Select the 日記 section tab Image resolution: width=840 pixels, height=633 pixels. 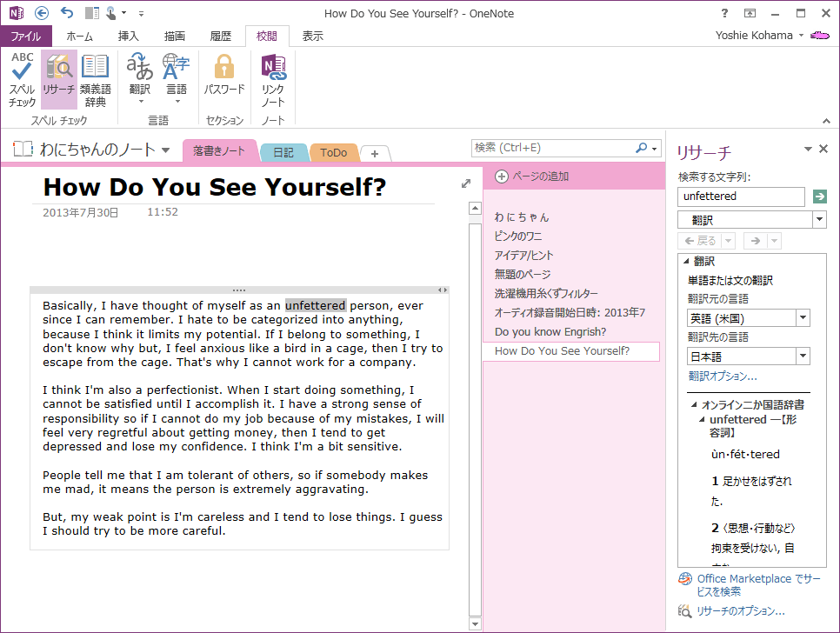283,153
